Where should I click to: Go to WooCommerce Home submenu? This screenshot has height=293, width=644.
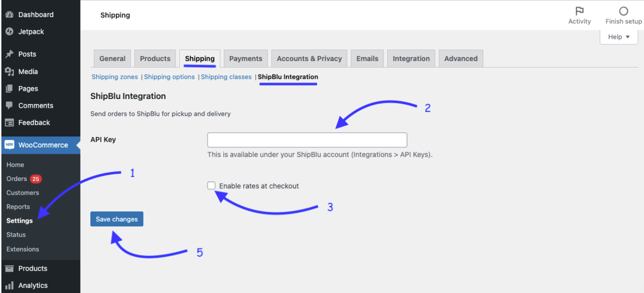click(x=15, y=165)
